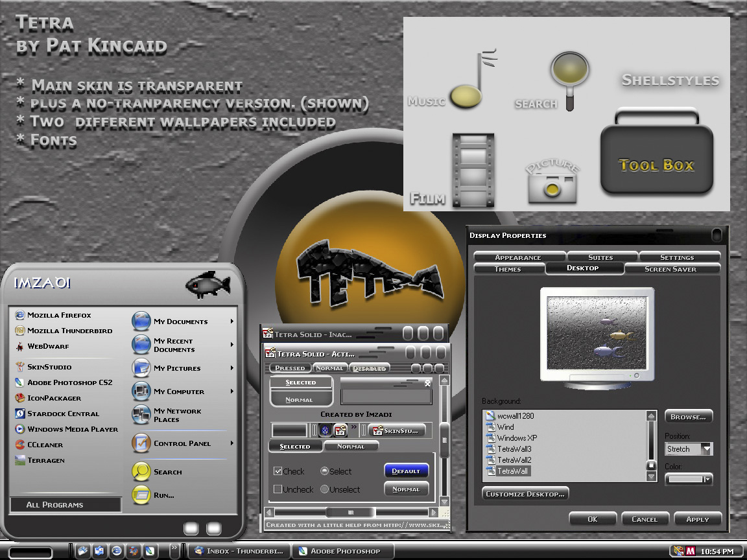The image size is (747, 560).
Task: Click the SkinStu... button in Tetra Solid toolbar
Action: point(396,430)
